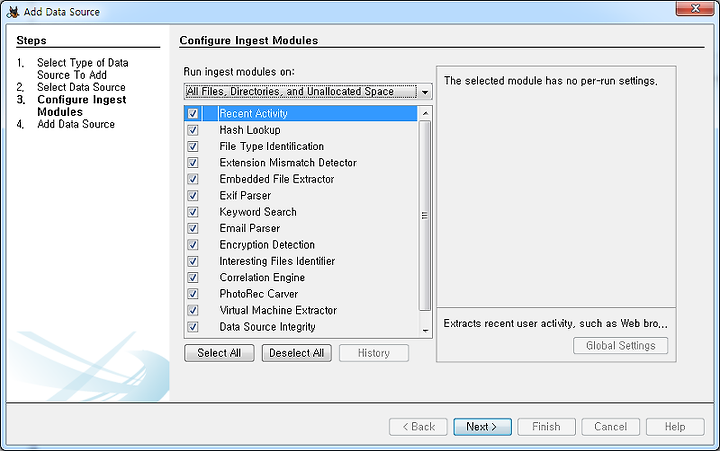The height and width of the screenshot is (451, 720).
Task: Click step 1 Select Type of Data Source
Action: coord(83,69)
